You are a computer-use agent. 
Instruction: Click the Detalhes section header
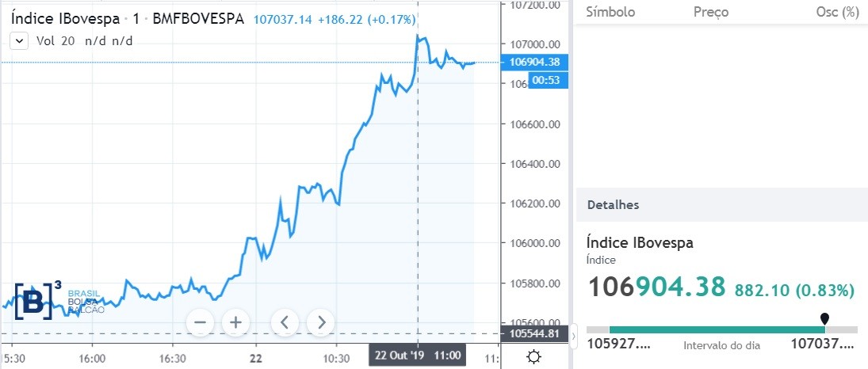[x=613, y=205]
